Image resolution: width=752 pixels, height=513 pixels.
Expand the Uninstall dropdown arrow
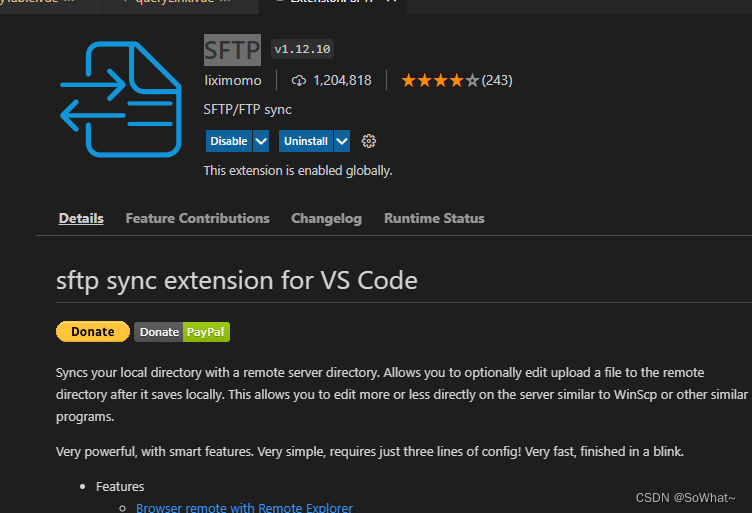tap(341, 141)
